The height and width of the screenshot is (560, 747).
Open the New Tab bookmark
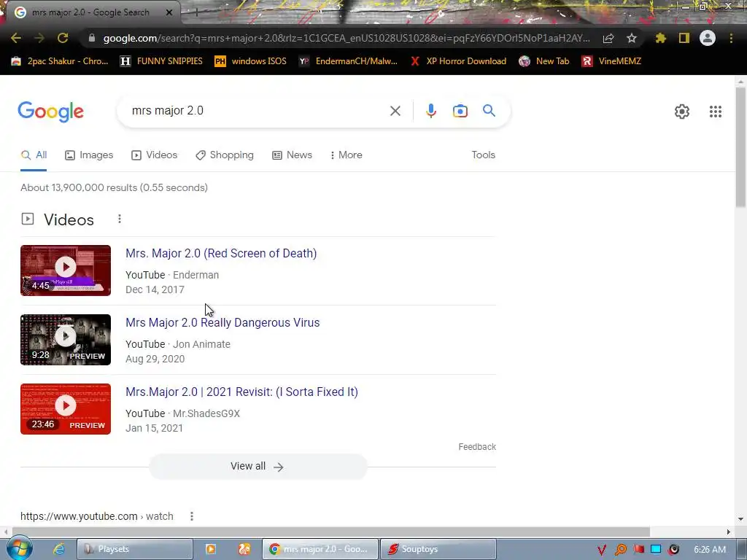544,61
